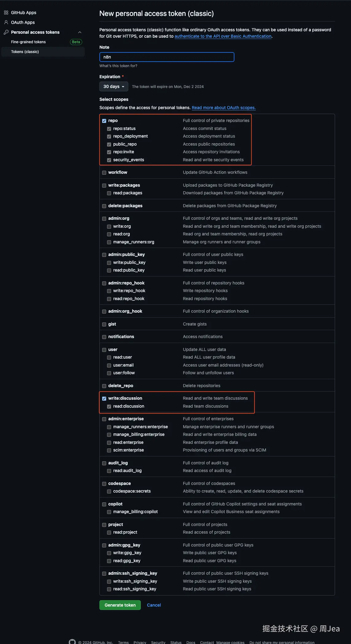Enable the notifications scope checkbox
The image size is (351, 644).
[104, 337]
